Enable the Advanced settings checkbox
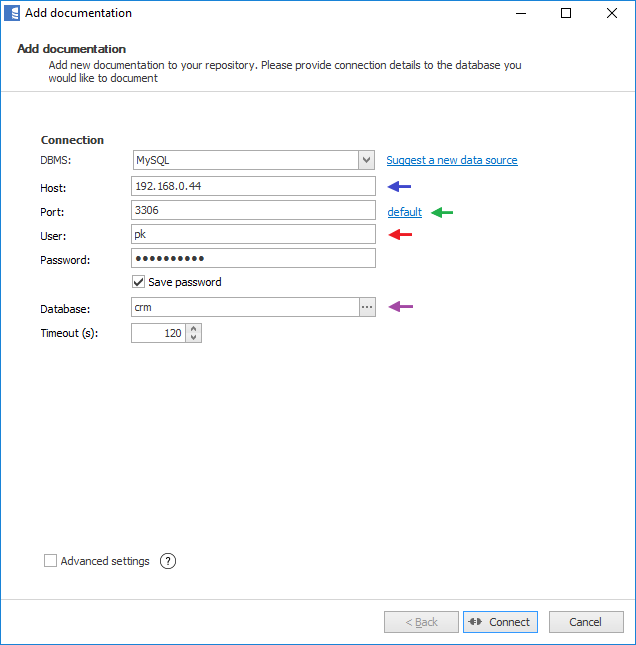The image size is (636, 645). coord(50,561)
